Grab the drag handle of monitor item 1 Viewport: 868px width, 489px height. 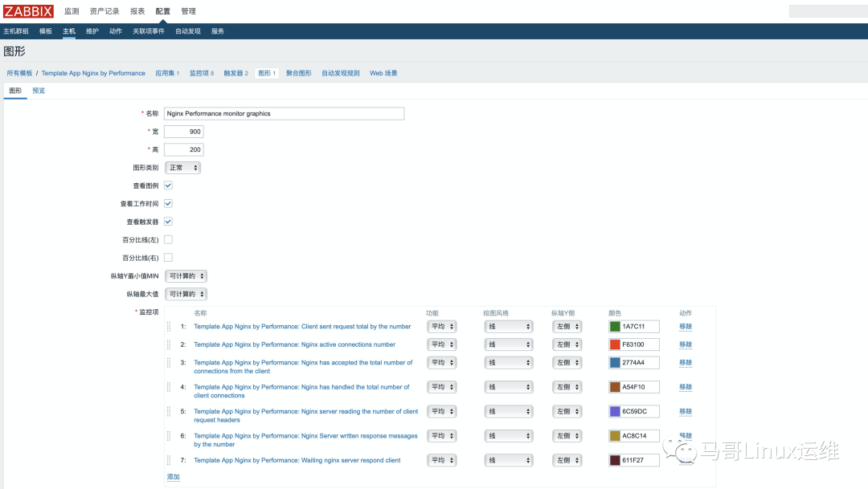(169, 326)
